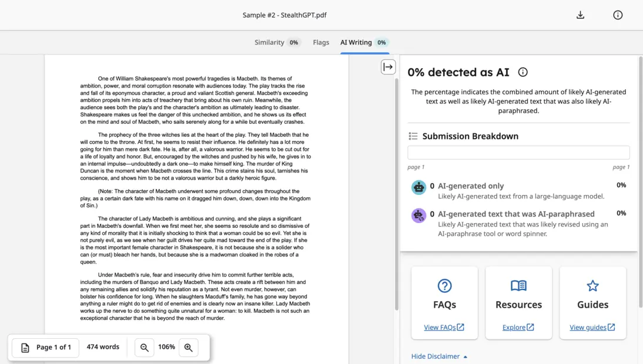
Task: Open submission info icon in top bar
Action: tap(618, 15)
